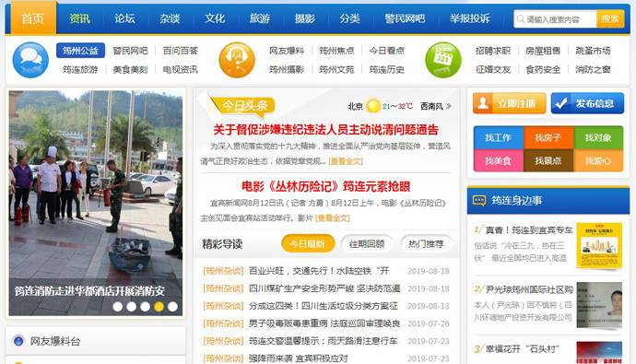Open 查看全文 link under 丛林历险记 article

coord(332,218)
